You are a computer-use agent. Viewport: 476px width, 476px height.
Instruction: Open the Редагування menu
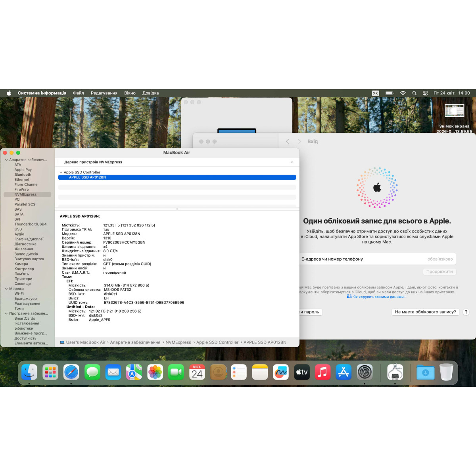pyautogui.click(x=104, y=93)
